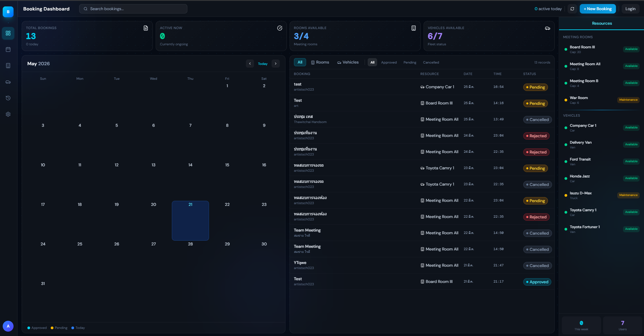
Task: Switch to the Rooms tab
Action: tap(320, 63)
